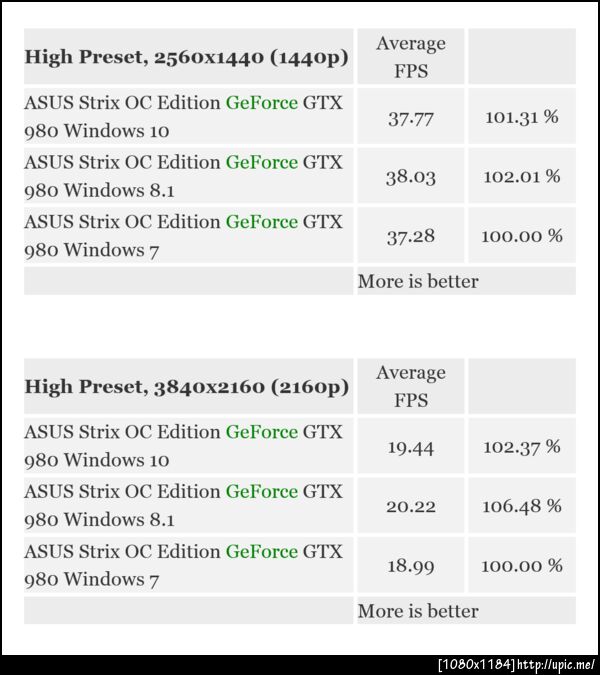Click the upic.me URL watermark

[x=558, y=665]
